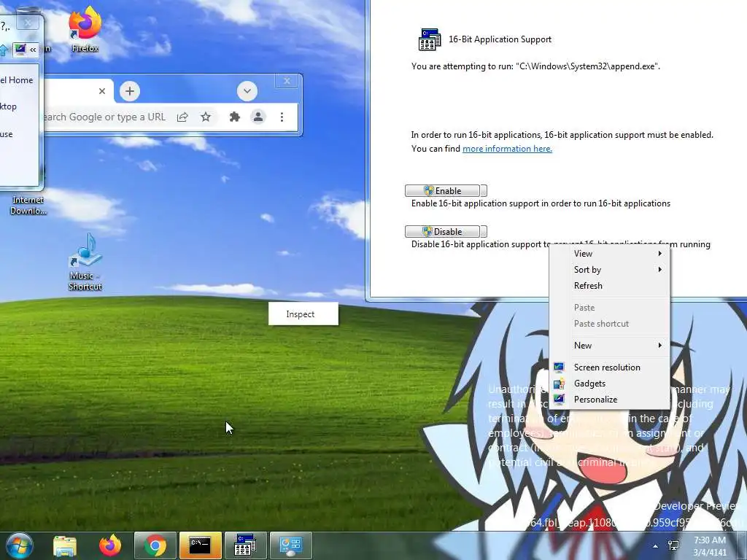
Task: Click the 16-Bit Application Support icon
Action: pyautogui.click(x=429, y=39)
